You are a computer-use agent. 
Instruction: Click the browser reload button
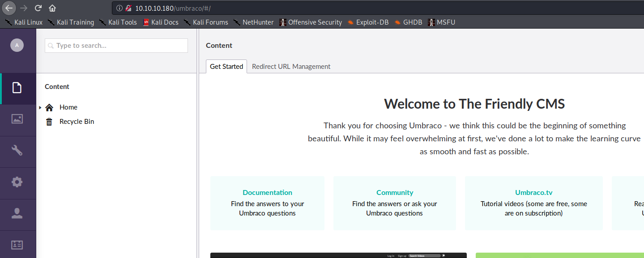(38, 8)
